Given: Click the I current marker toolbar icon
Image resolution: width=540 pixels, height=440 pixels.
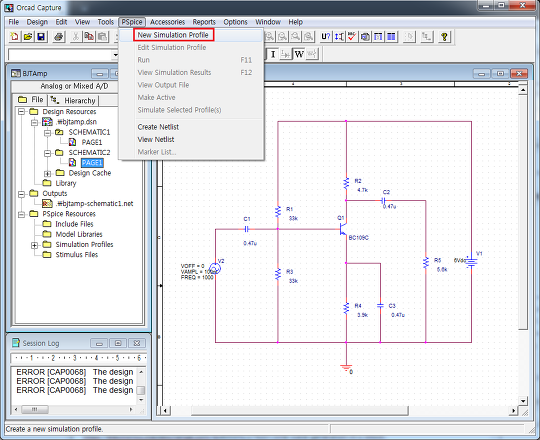Looking at the screenshot, I should click(273, 54).
